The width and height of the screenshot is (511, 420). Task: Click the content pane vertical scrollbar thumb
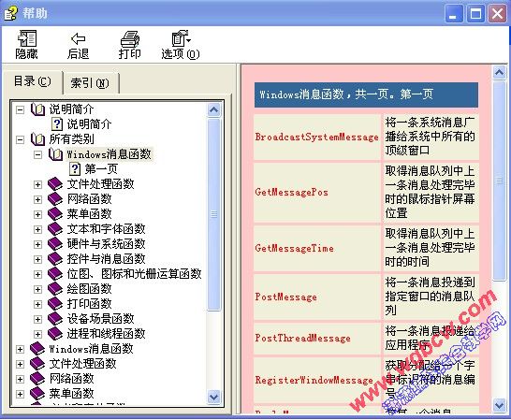pos(499,181)
